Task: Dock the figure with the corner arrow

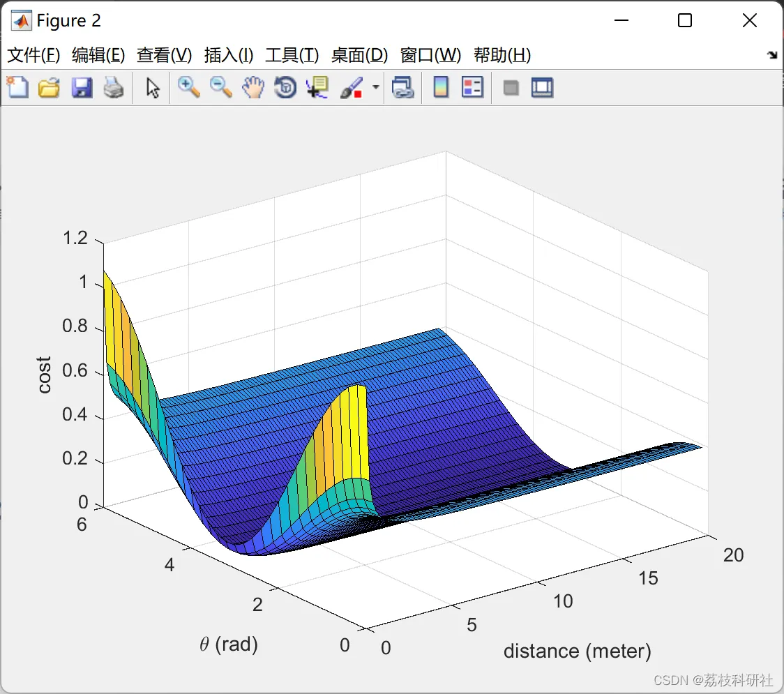Action: 773,55
